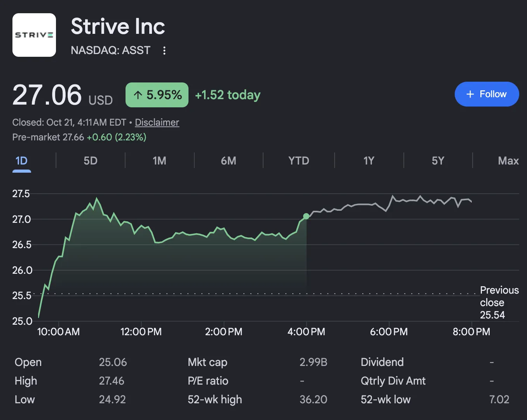
Task: Show the 1M chart range
Action: tap(159, 161)
